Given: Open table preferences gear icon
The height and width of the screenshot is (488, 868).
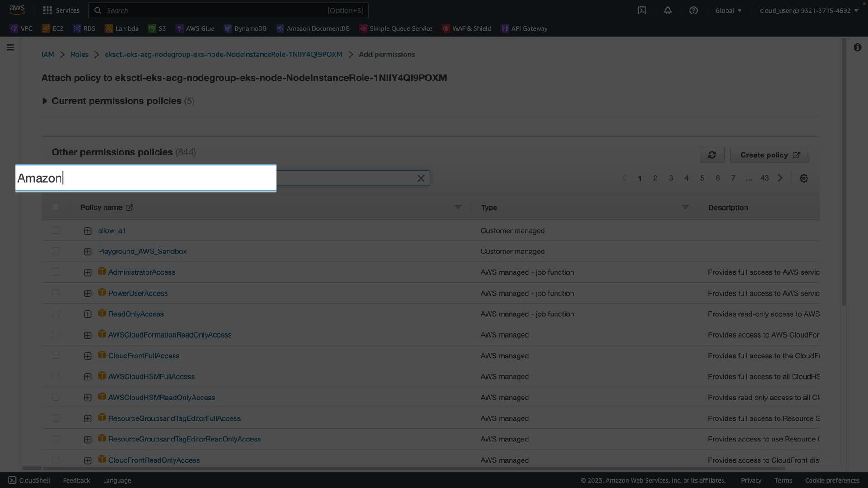Looking at the screenshot, I should [x=803, y=178].
